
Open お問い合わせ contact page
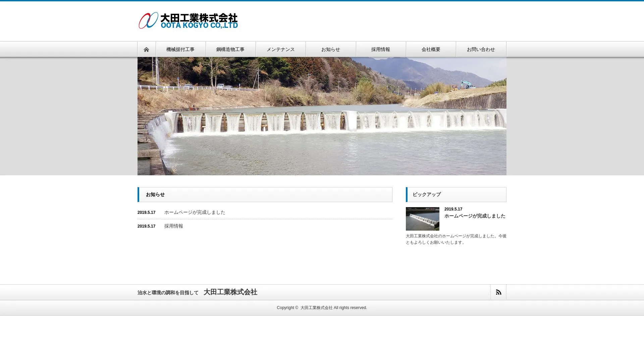click(481, 49)
